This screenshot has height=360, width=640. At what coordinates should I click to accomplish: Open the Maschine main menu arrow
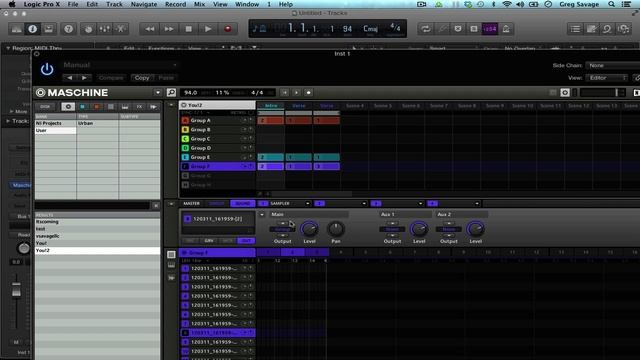tap(158, 93)
